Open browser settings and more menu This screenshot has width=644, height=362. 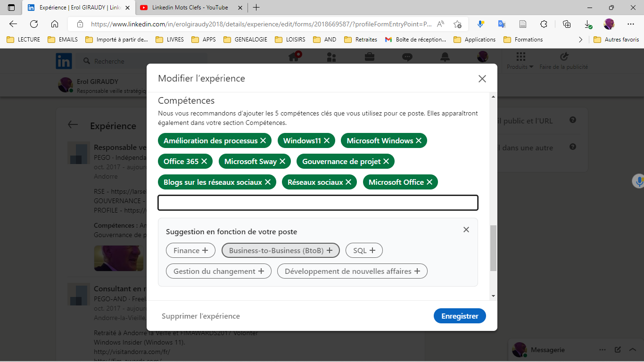pyautogui.click(x=631, y=24)
